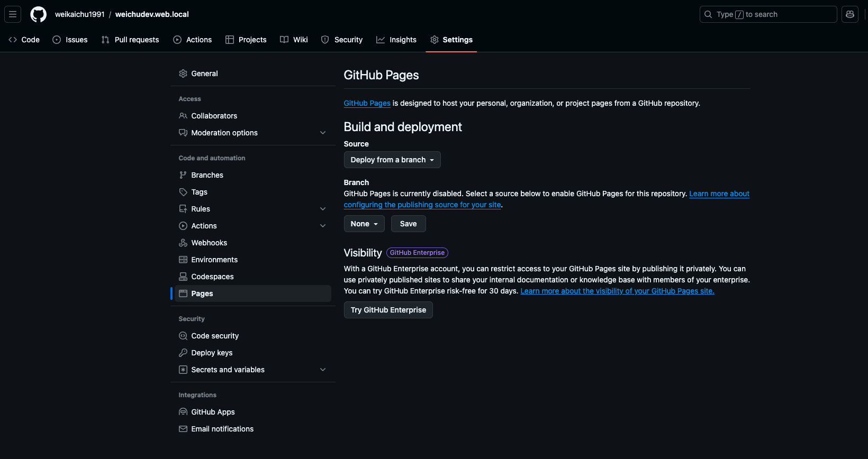The image size is (868, 459).
Task: Click the Email notifications envelope icon
Action: (x=183, y=429)
